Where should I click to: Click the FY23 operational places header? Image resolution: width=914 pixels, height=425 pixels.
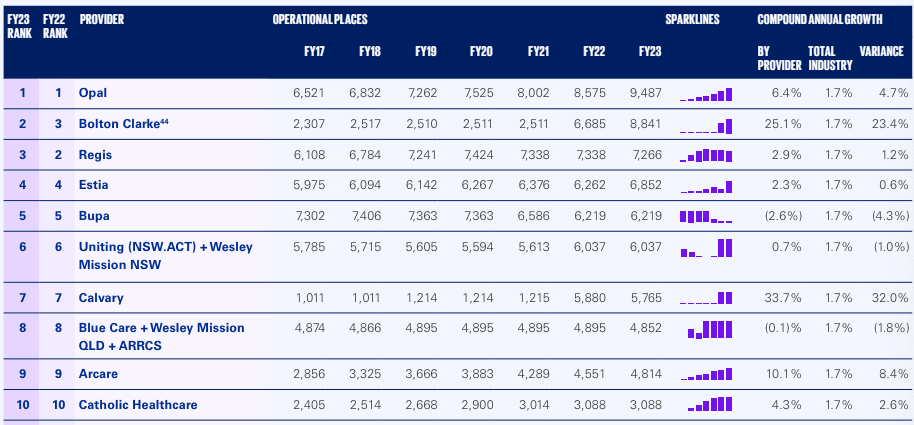point(649,51)
